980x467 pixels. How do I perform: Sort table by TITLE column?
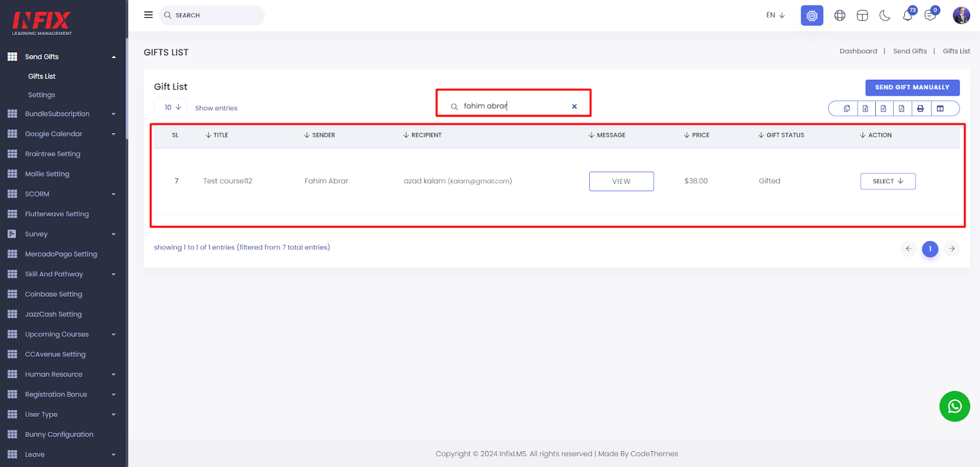217,135
